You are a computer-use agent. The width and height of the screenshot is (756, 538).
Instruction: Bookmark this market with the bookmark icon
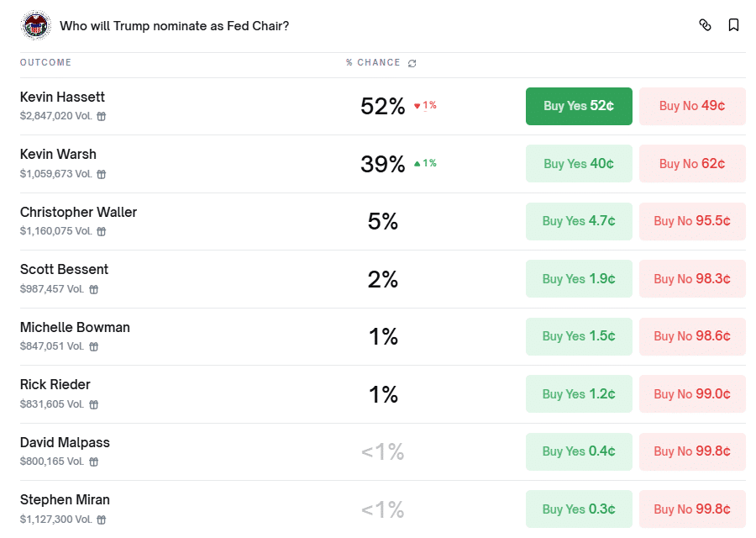(733, 25)
